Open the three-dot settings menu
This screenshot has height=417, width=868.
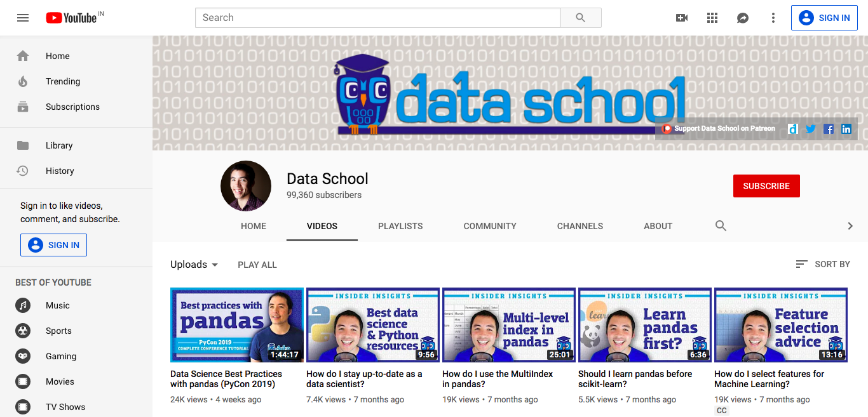pyautogui.click(x=773, y=18)
